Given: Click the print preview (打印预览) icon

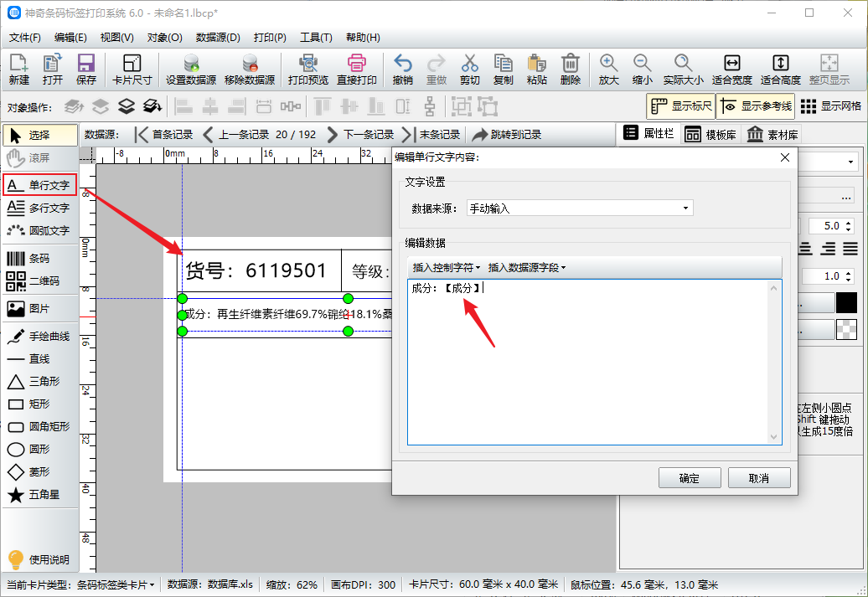Looking at the screenshot, I should click(307, 69).
